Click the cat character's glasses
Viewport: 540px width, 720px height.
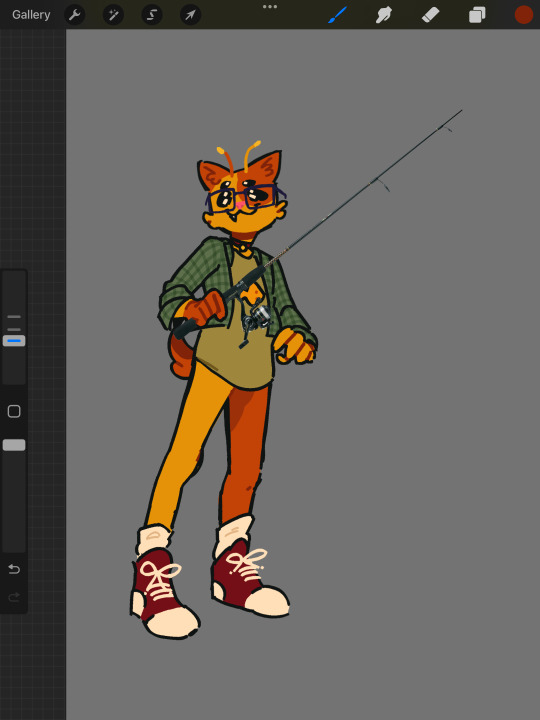click(x=244, y=197)
